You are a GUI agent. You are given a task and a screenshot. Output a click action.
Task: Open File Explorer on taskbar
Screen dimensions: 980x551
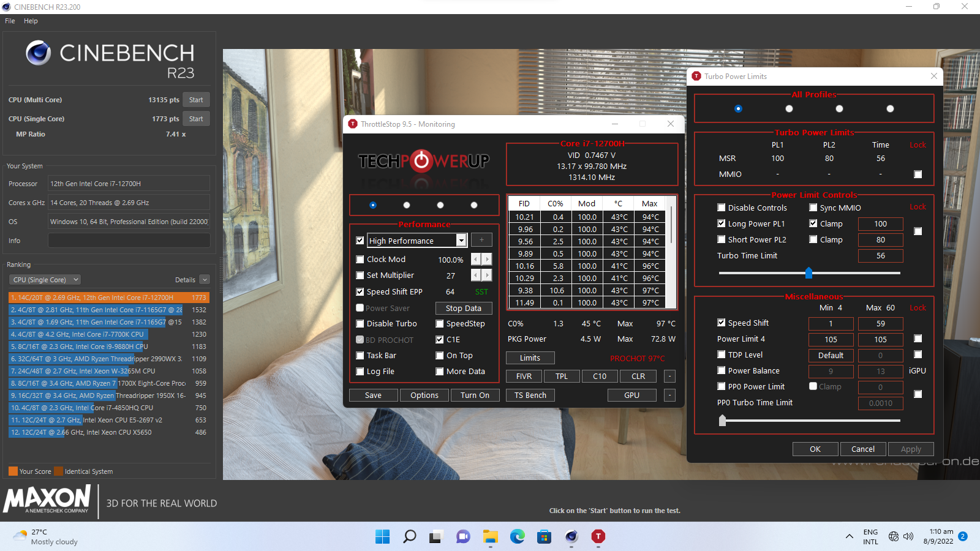click(x=490, y=537)
